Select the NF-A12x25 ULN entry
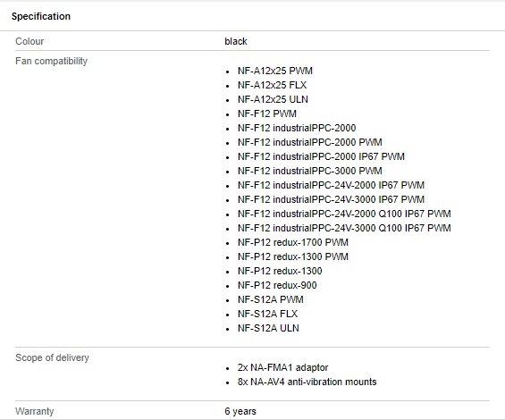The width and height of the screenshot is (505, 420). click(x=273, y=99)
